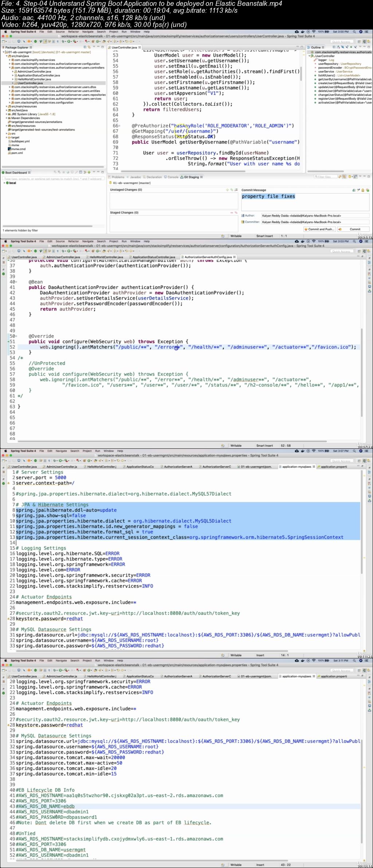This screenshot has width=373, height=868.
Task: Expand the src/main/resources folder in Package Explorer
Action: click(x=7, y=106)
